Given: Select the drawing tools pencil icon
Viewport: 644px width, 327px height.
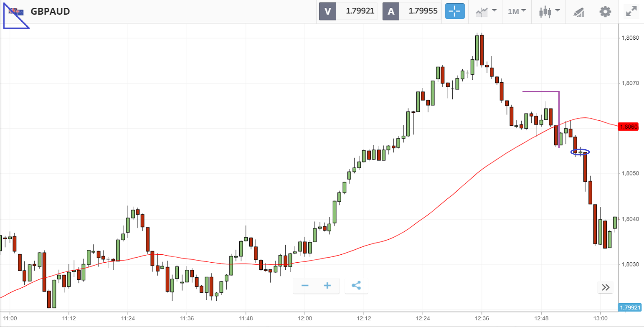Looking at the screenshot, I should tap(578, 12).
